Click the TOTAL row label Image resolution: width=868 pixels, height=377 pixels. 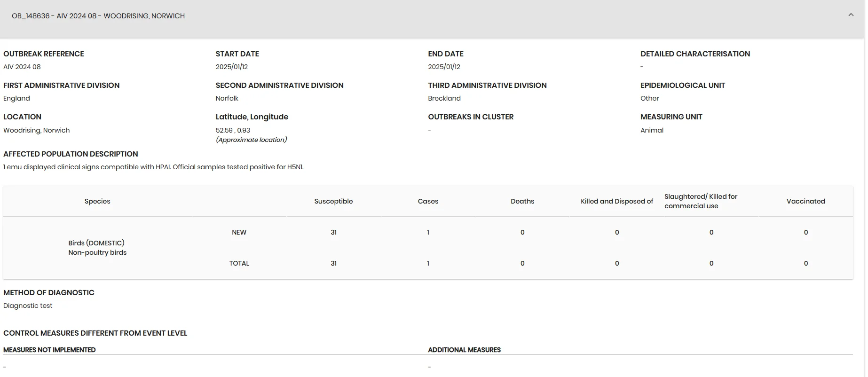(x=239, y=263)
